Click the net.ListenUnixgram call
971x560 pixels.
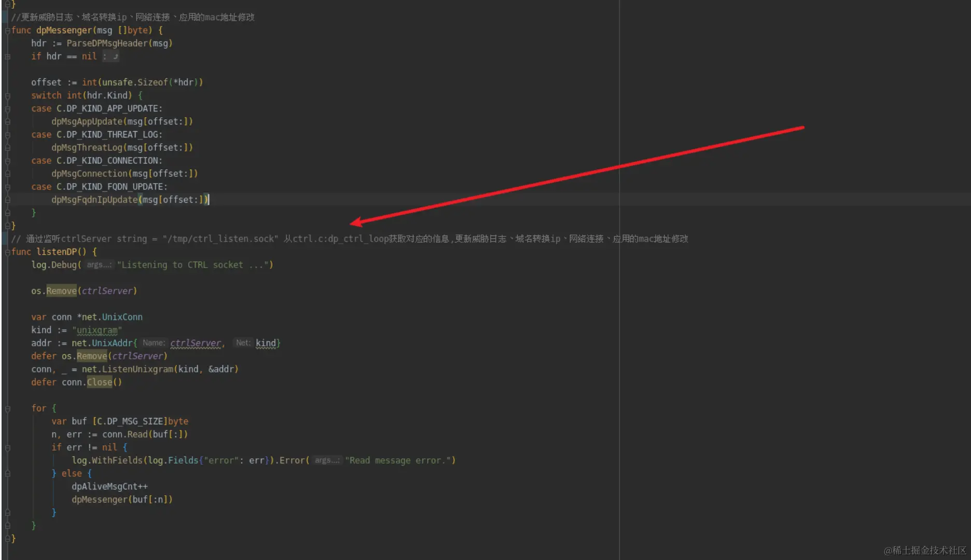tap(127, 369)
